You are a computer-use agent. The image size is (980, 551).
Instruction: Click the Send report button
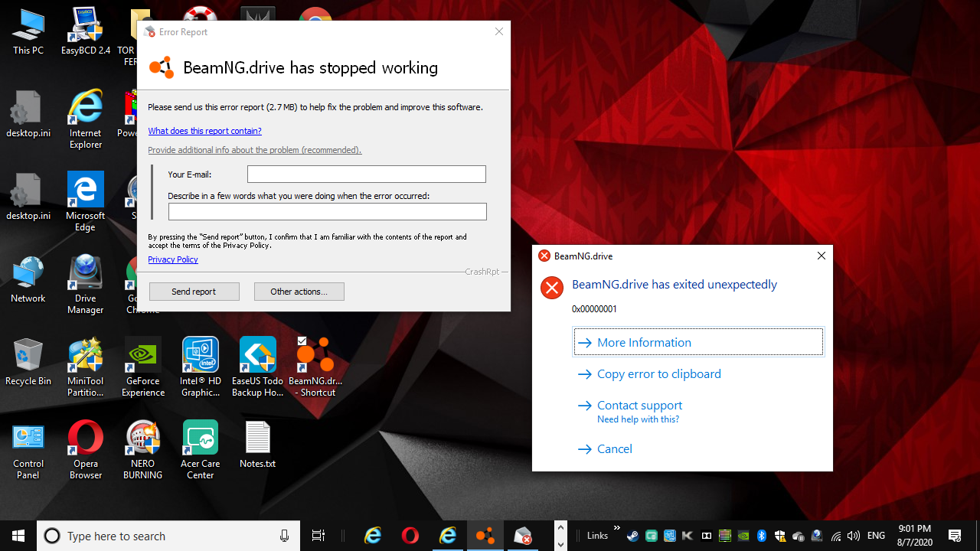[x=194, y=292]
